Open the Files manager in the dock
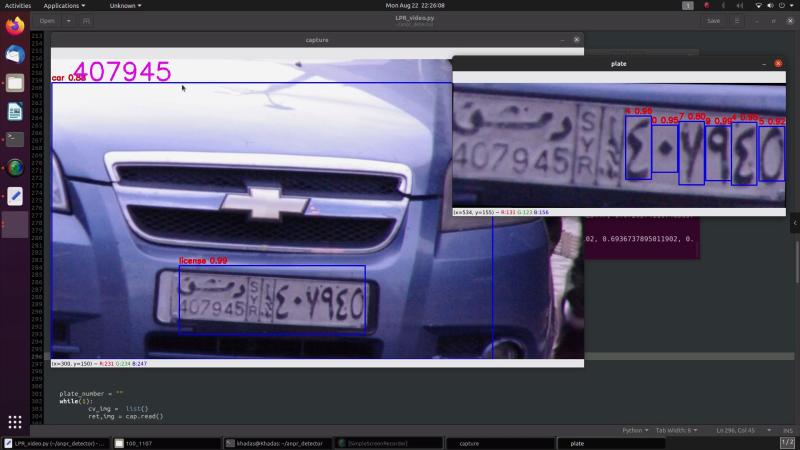Screen dimensions: 800x450 click(x=15, y=83)
